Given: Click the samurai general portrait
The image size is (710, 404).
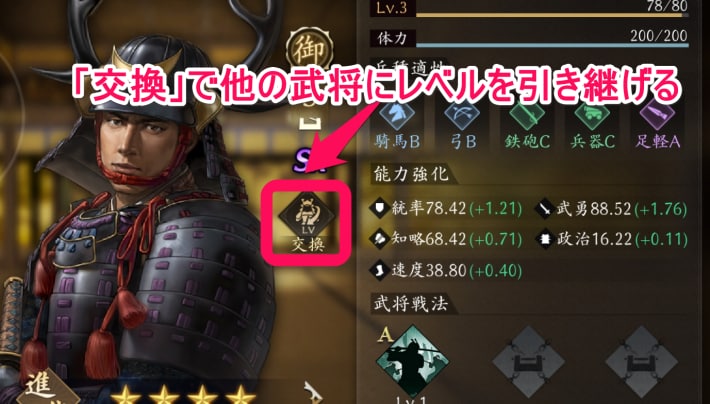Looking at the screenshot, I should (x=145, y=217).
